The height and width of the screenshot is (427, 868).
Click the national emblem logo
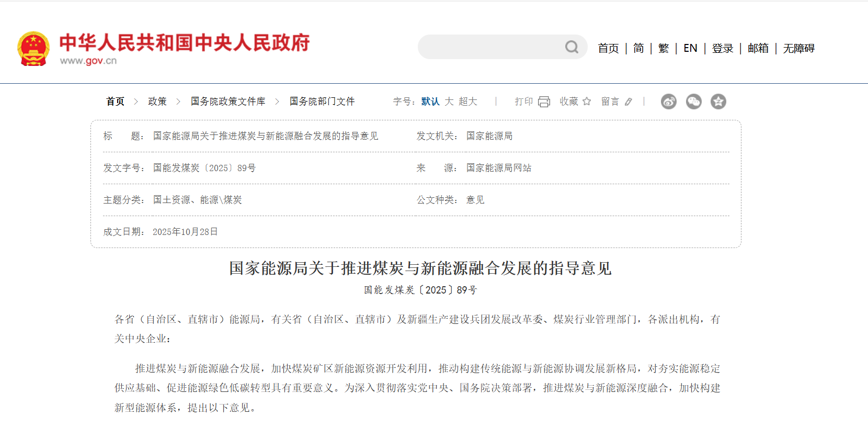click(x=33, y=49)
